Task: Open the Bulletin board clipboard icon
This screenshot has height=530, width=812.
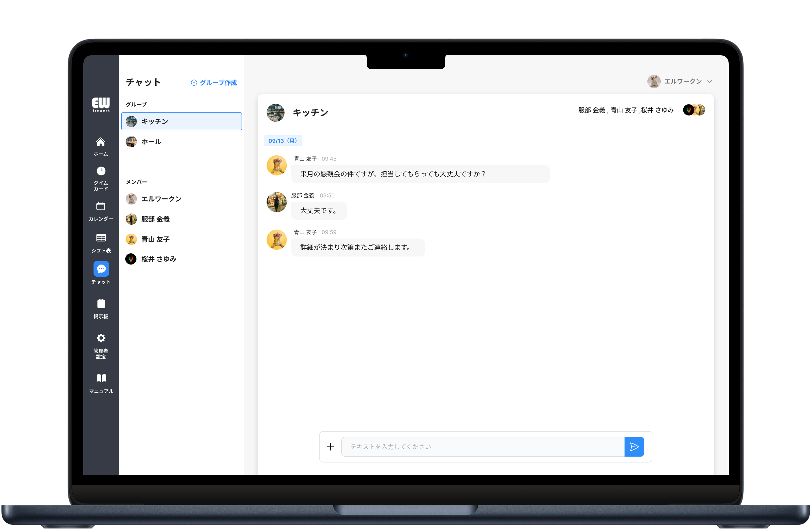Action: 101,304
